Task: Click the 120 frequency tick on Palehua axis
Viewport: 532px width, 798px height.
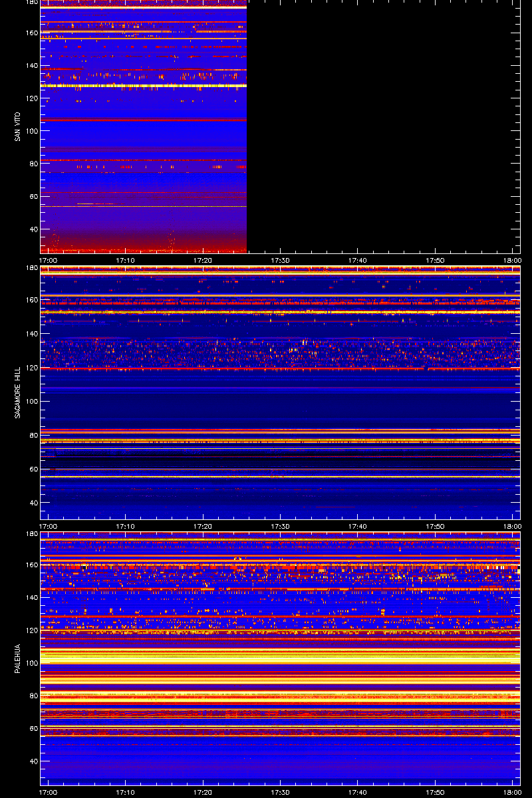Action: click(31, 630)
